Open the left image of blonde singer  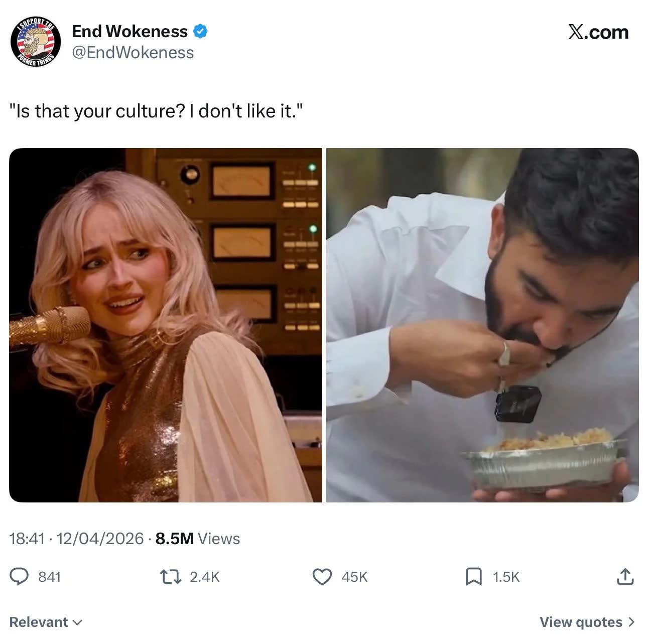tap(166, 325)
